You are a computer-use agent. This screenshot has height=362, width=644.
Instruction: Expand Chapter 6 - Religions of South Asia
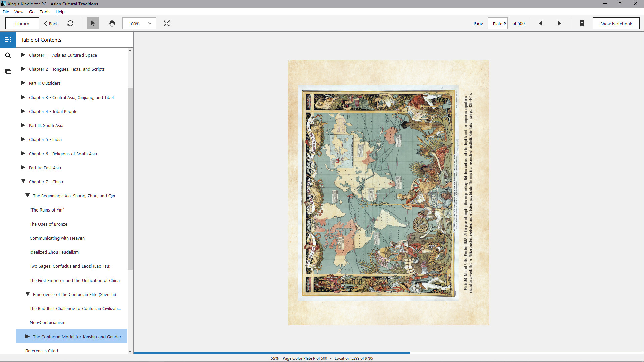click(x=23, y=153)
